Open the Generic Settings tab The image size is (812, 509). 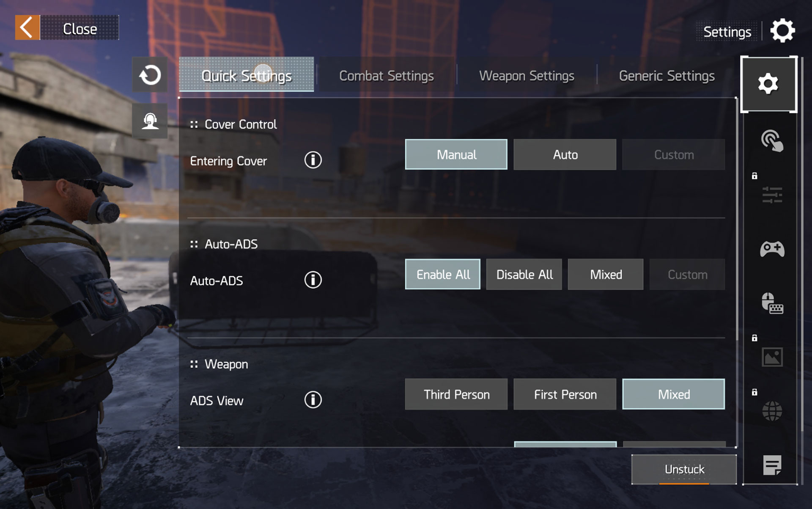pos(667,76)
